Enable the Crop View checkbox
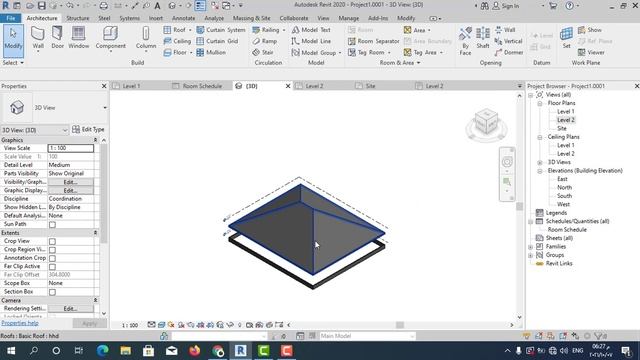Viewport: 640px width, 360px height. [52, 242]
